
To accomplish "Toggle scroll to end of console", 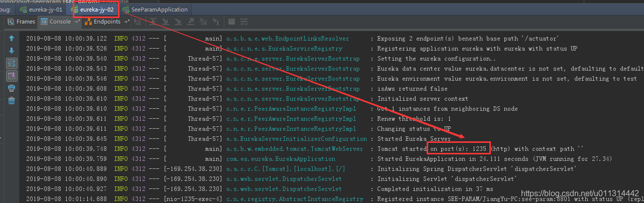I will coord(11,76).
